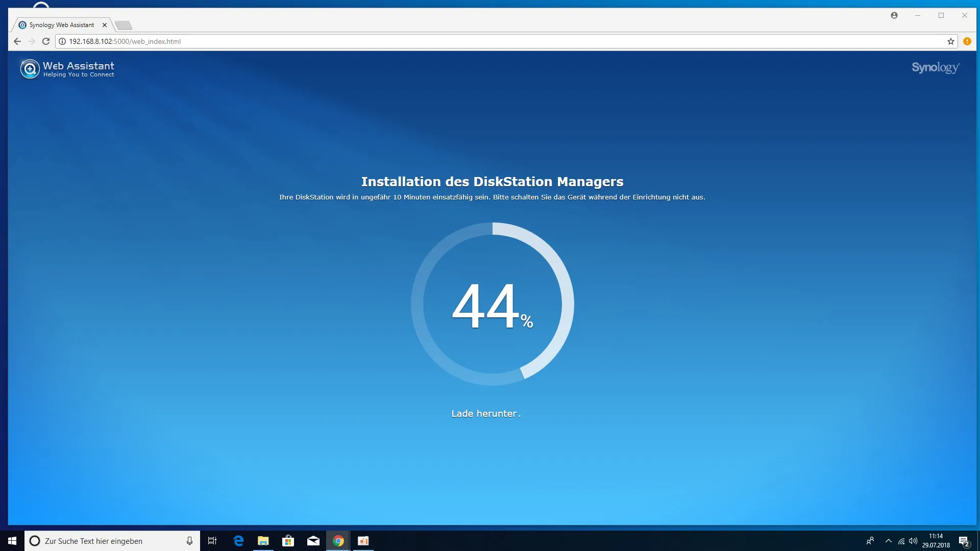Click the orange Chrome alert icon
The width and height of the screenshot is (980, 551).
point(967,41)
